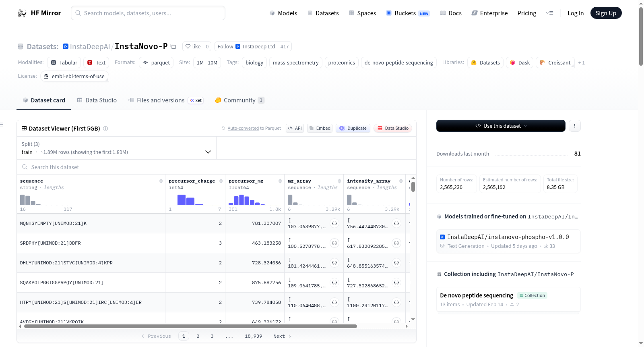Sort by the sequence column
Screen dimensions: 644x347
coord(161,181)
